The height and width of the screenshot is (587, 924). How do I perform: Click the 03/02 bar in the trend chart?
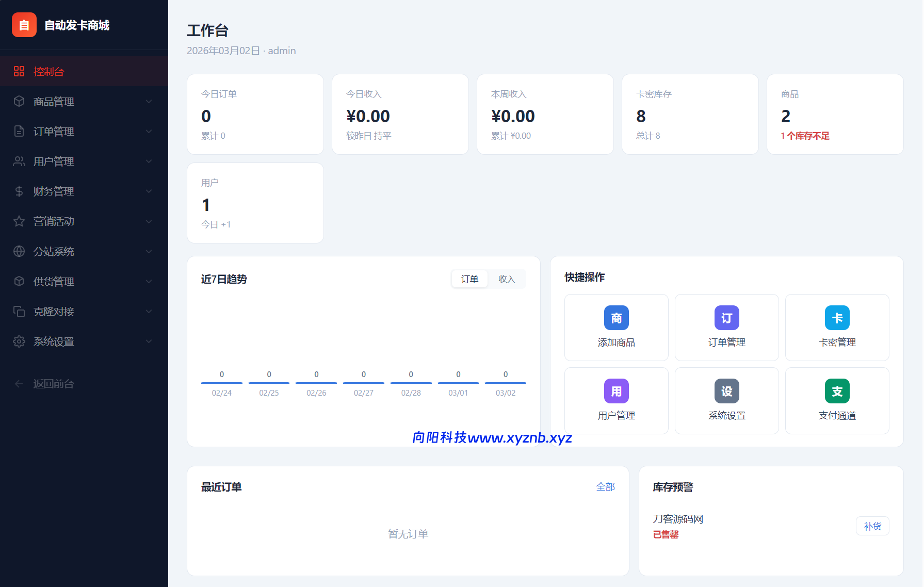pyautogui.click(x=505, y=382)
